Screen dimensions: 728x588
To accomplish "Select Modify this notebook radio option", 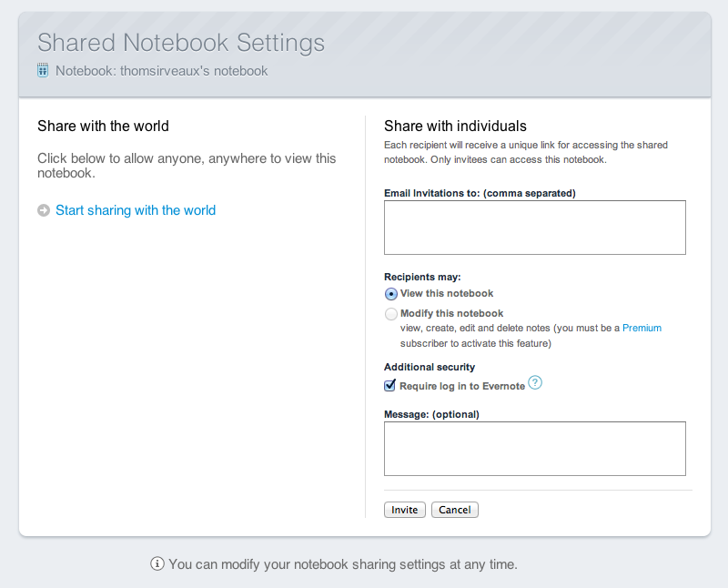I will point(391,314).
